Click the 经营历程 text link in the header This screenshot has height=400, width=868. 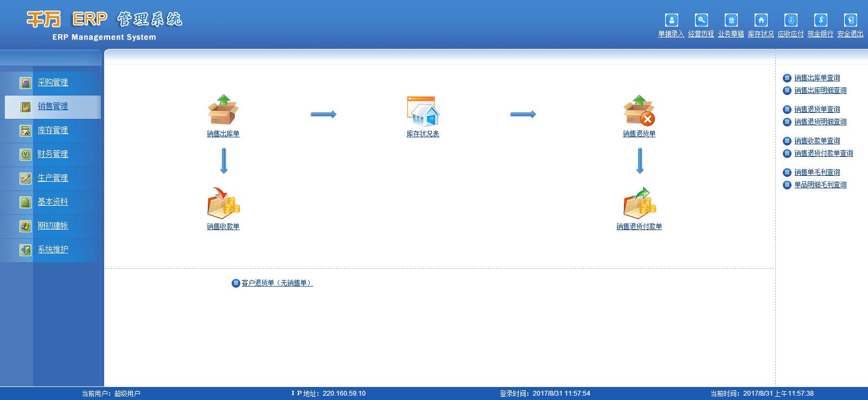pyautogui.click(x=701, y=34)
